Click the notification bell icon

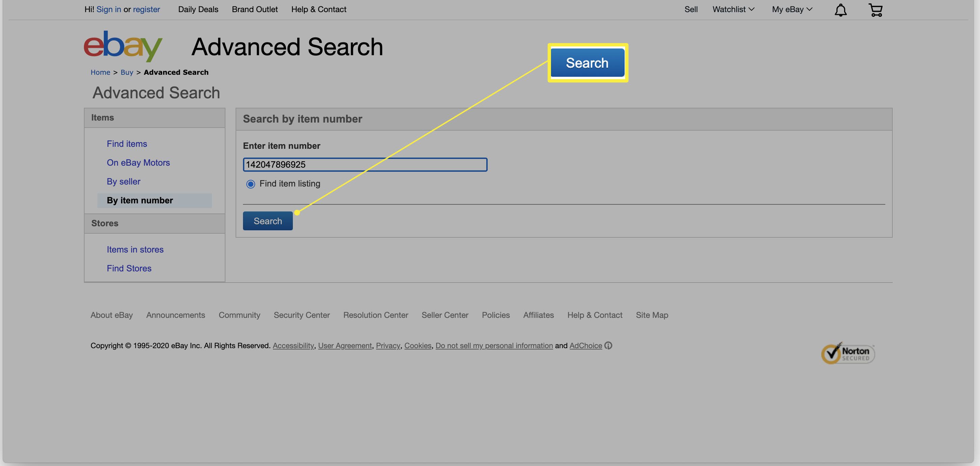pyautogui.click(x=840, y=9)
